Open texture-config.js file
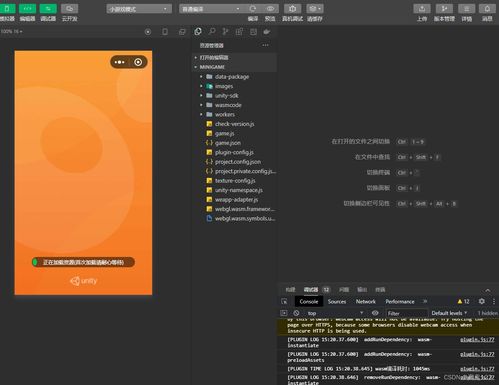 pyautogui.click(x=235, y=181)
